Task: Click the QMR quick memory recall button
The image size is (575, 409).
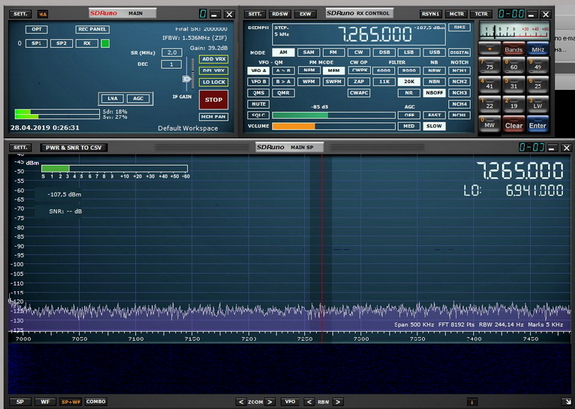Action: pyautogui.click(x=283, y=93)
